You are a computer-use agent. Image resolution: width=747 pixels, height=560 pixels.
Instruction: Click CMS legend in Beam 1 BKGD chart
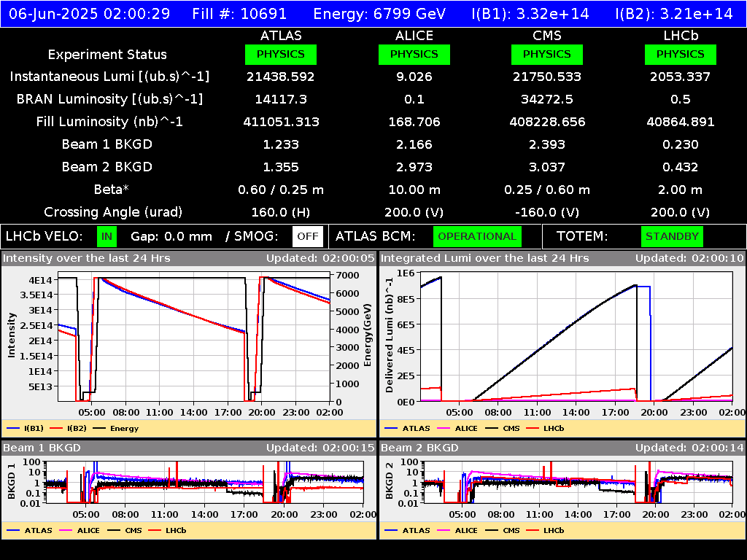point(125,531)
